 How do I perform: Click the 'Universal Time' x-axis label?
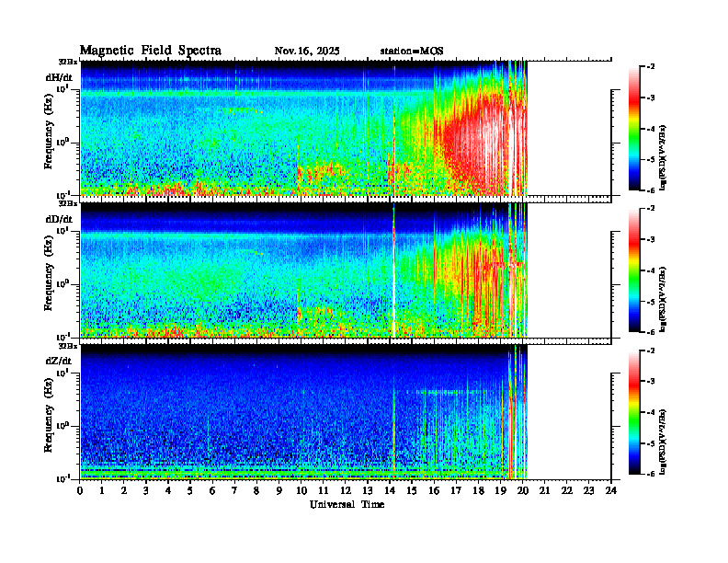coord(347,504)
